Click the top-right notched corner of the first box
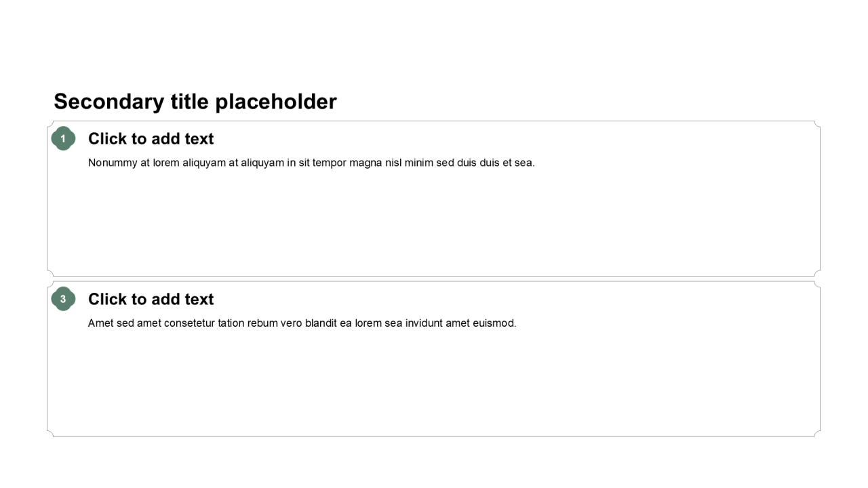This screenshot has height=488, width=868. point(817,124)
